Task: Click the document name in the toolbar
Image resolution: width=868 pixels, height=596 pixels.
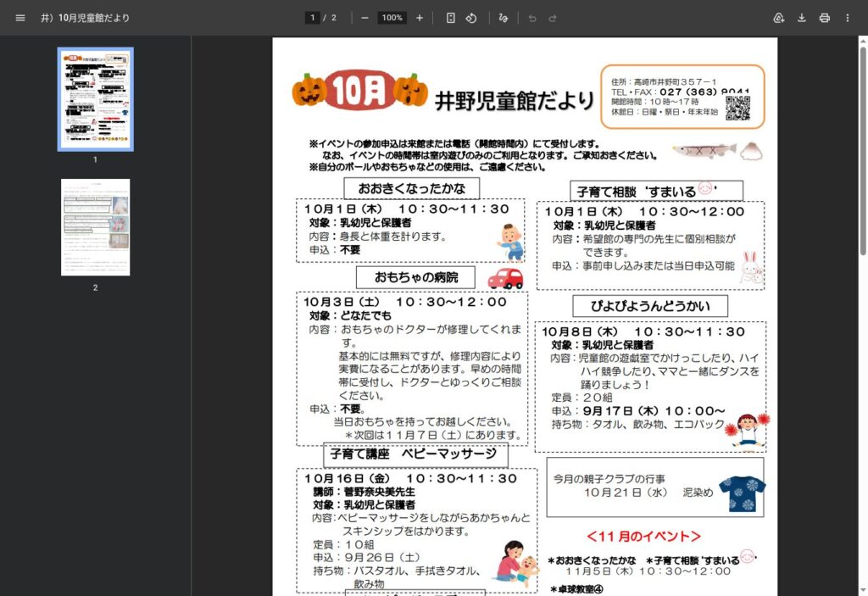Action: (85, 18)
